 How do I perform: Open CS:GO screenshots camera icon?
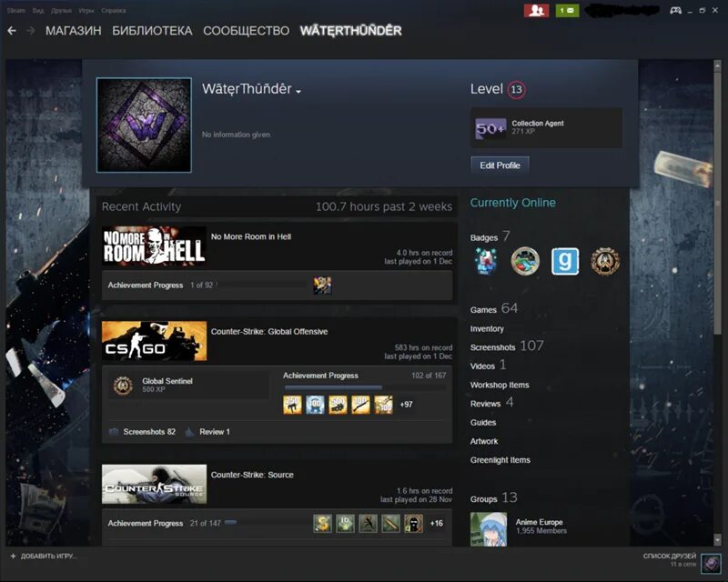click(114, 432)
